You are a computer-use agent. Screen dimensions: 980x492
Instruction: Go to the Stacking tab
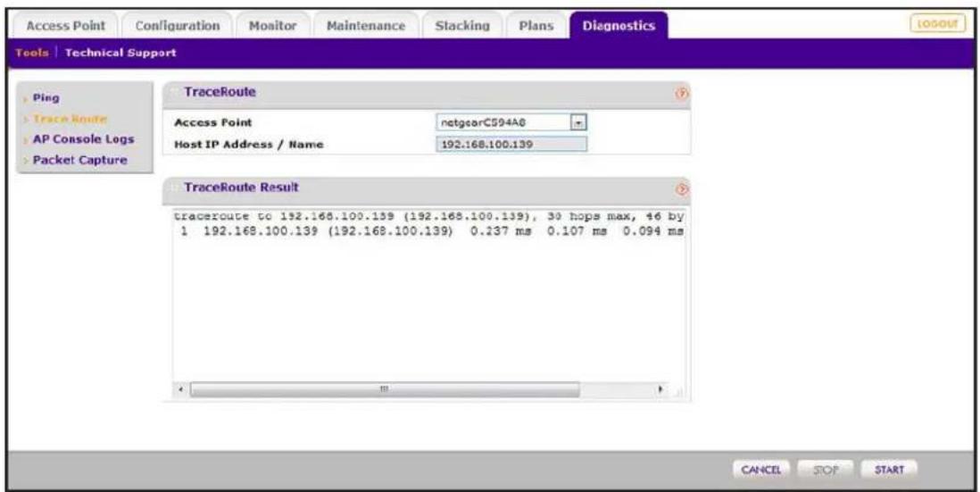pos(461,26)
